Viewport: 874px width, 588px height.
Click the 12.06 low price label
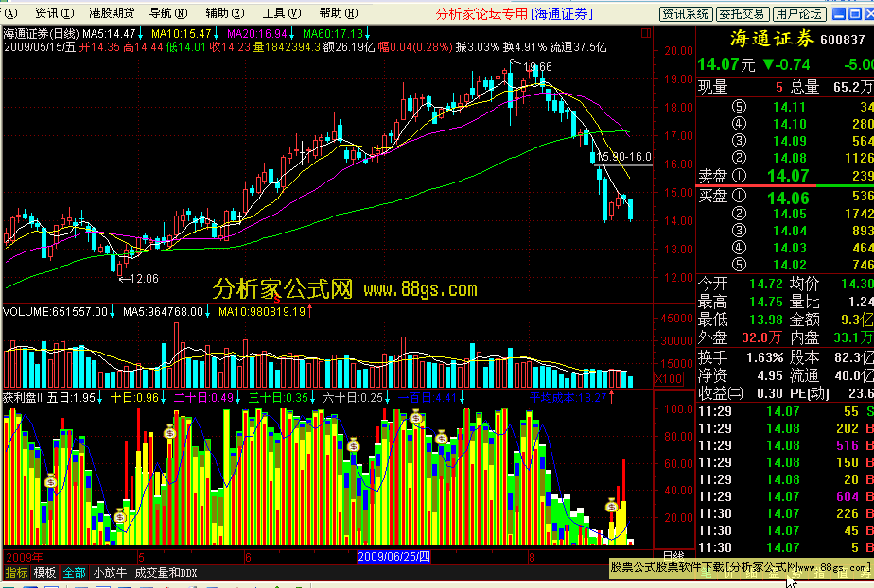click(144, 279)
